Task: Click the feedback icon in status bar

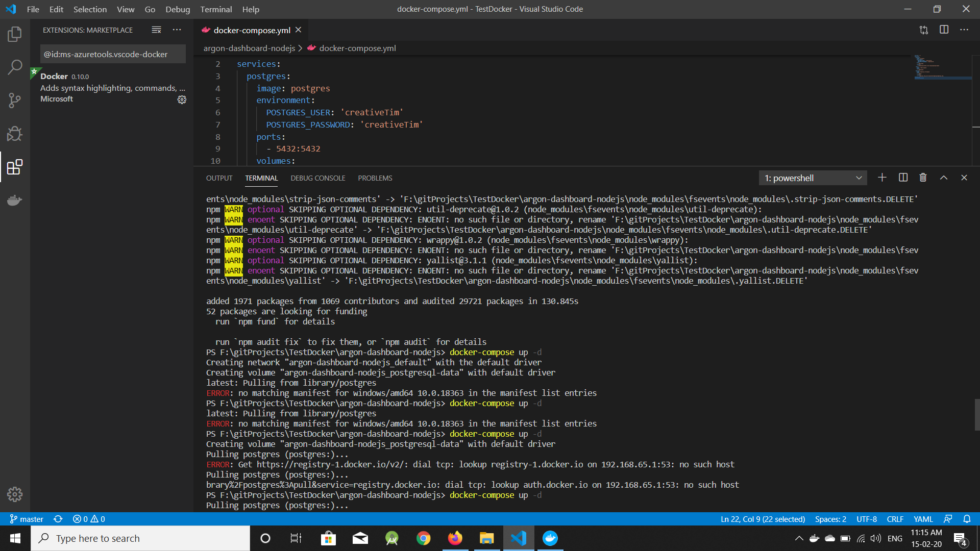Action: click(x=948, y=519)
